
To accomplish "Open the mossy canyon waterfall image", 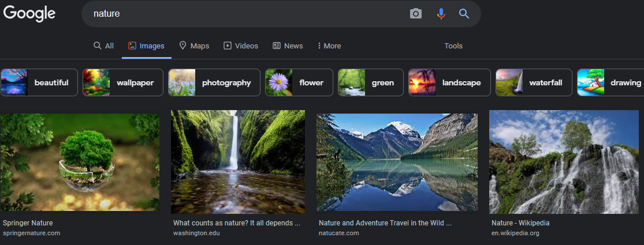I will click(238, 162).
